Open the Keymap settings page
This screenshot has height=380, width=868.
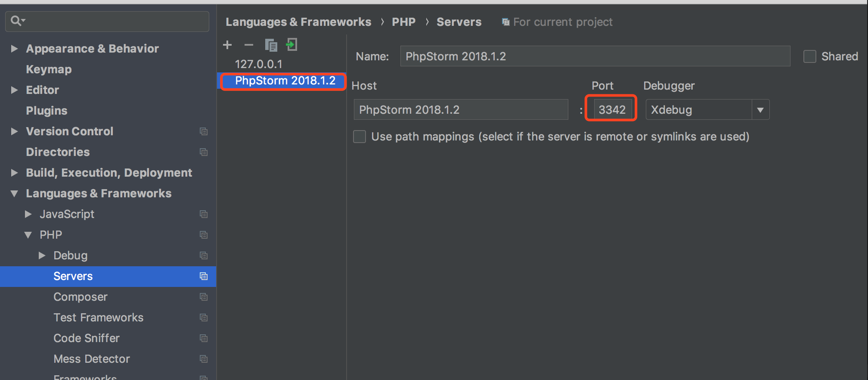pos(49,69)
